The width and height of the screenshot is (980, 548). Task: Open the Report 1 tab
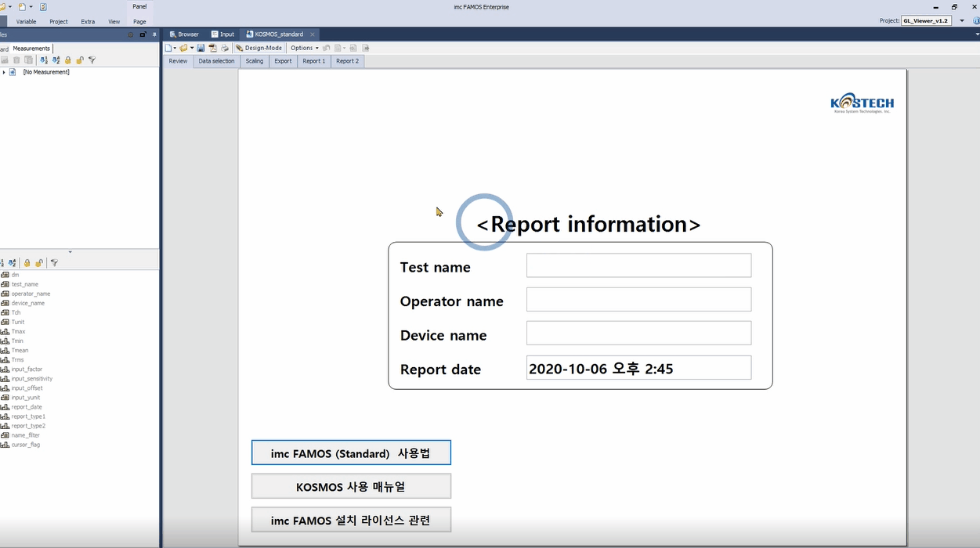(x=313, y=61)
